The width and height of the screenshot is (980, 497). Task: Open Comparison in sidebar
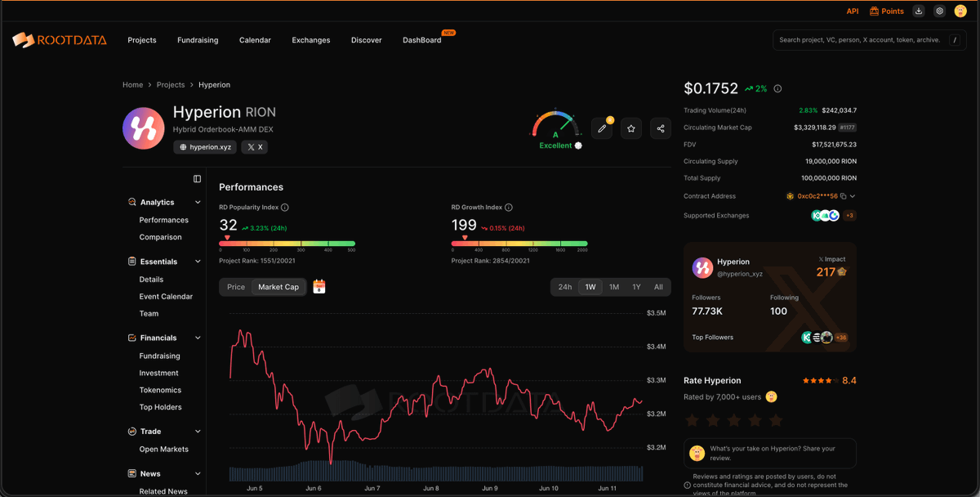tap(161, 237)
